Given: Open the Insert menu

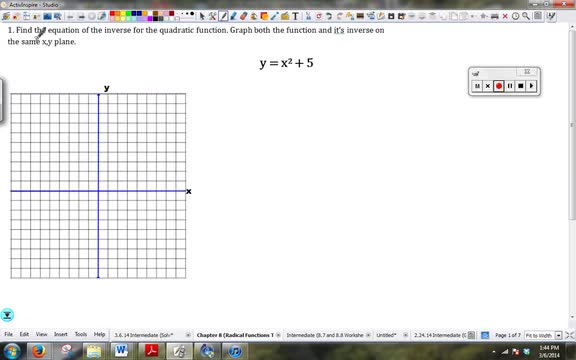Looking at the screenshot, I should coord(61,334).
